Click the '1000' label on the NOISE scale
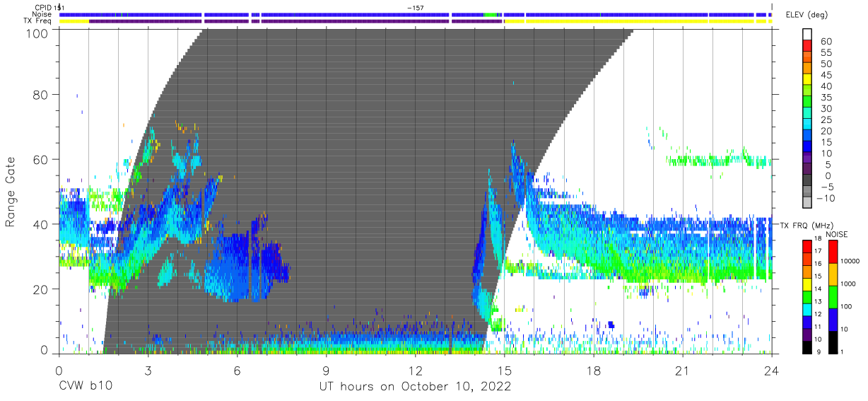Viewport: 868px width, 401px height. click(x=849, y=283)
